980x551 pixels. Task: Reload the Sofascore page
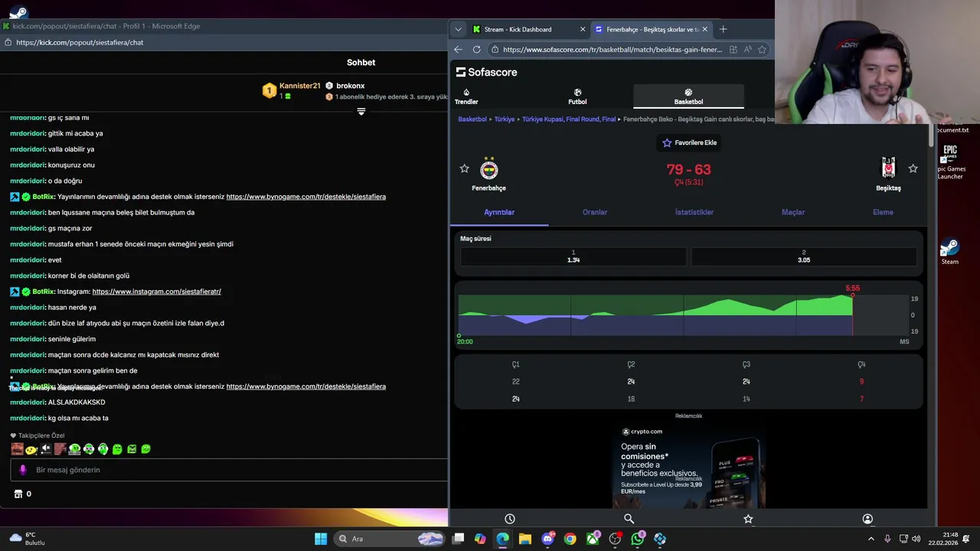coord(476,50)
